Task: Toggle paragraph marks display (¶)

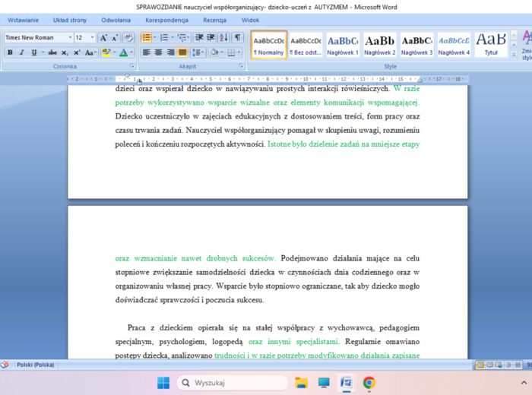Action: point(237,37)
